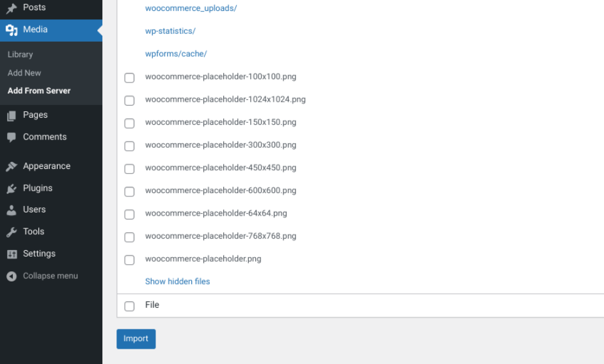The height and width of the screenshot is (364, 604).
Task: Click the Show hidden files link
Action: coord(177,281)
